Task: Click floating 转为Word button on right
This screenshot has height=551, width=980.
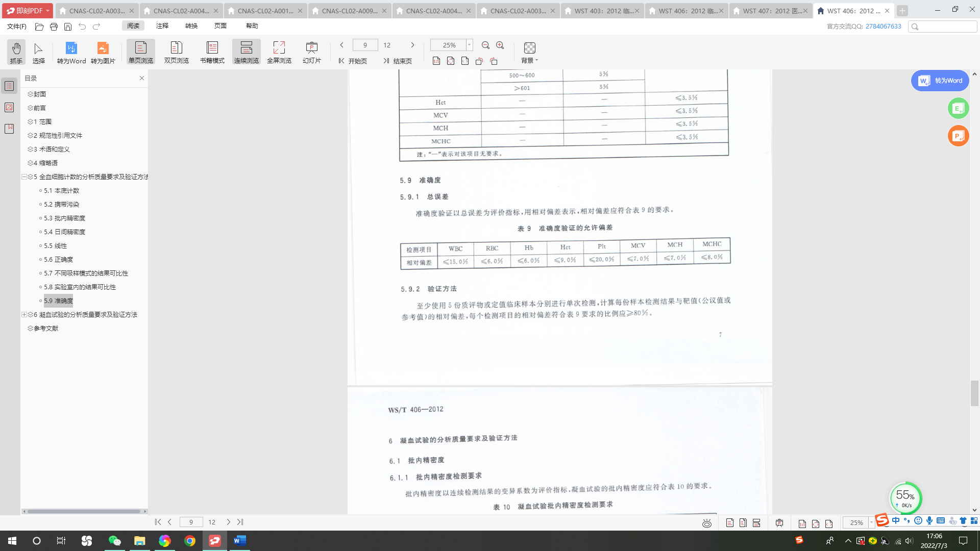Action: tap(940, 81)
